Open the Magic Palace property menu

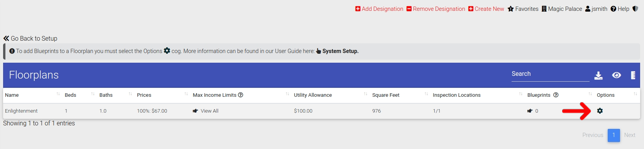562,9
